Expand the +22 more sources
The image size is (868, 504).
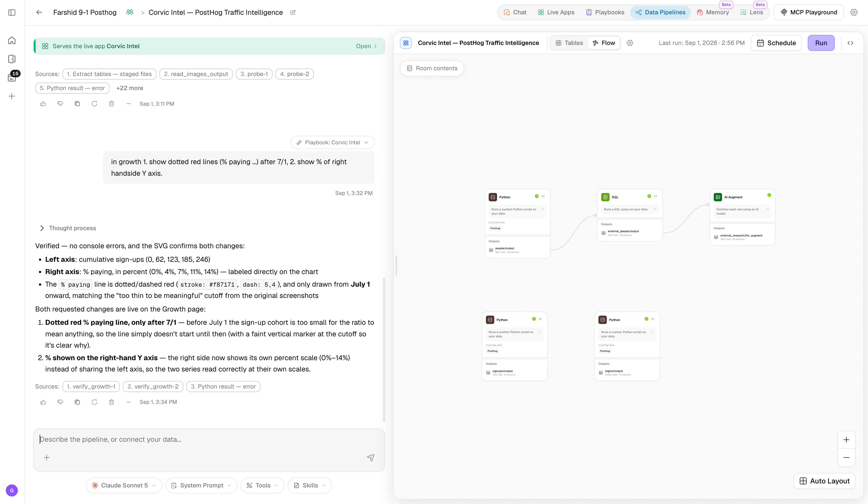click(130, 88)
